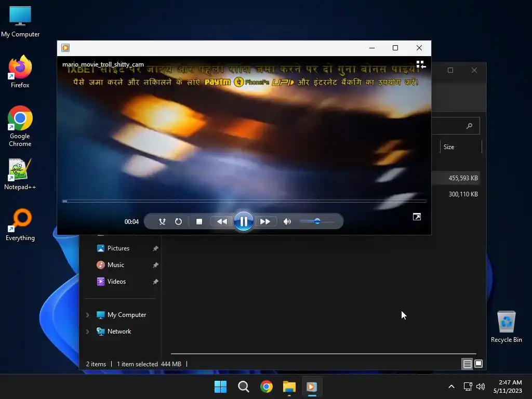The image size is (532, 399).
Task: Select the 300,110 KB file row
Action: coord(456,194)
